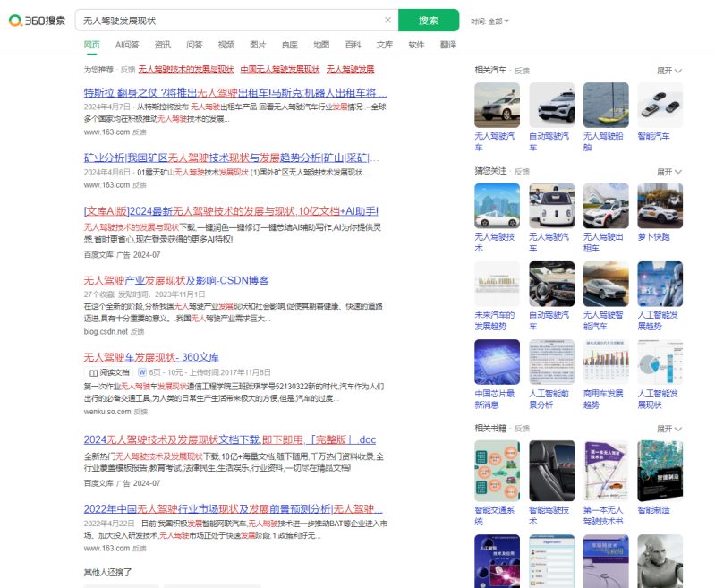The height and width of the screenshot is (588, 715).
Task: Open 2022年中国无人驾驶行业市场现状 result
Action: point(233,508)
